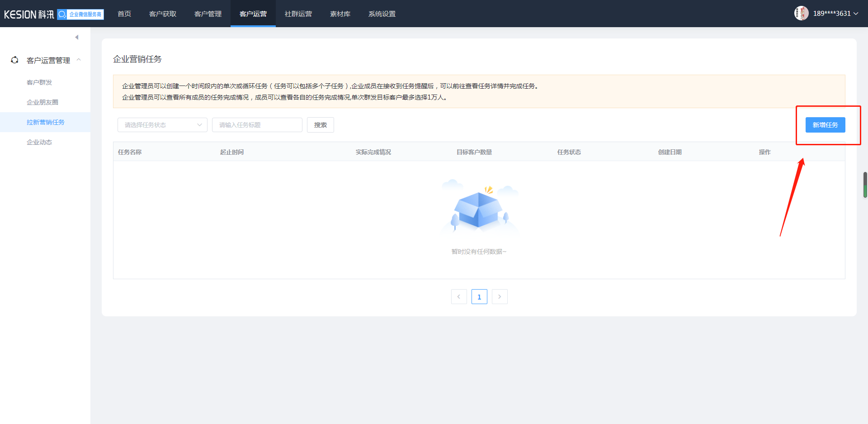The height and width of the screenshot is (424, 868).
Task: Click the KESION logo
Action: tap(29, 14)
